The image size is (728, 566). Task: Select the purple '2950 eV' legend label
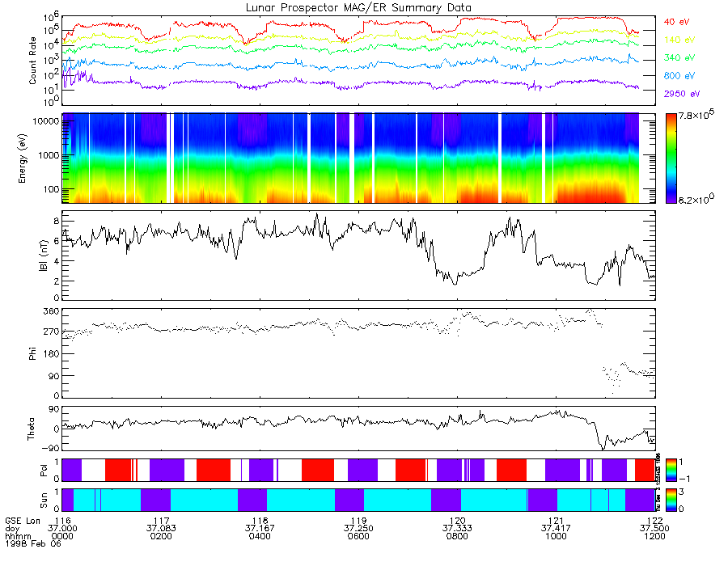click(x=682, y=94)
